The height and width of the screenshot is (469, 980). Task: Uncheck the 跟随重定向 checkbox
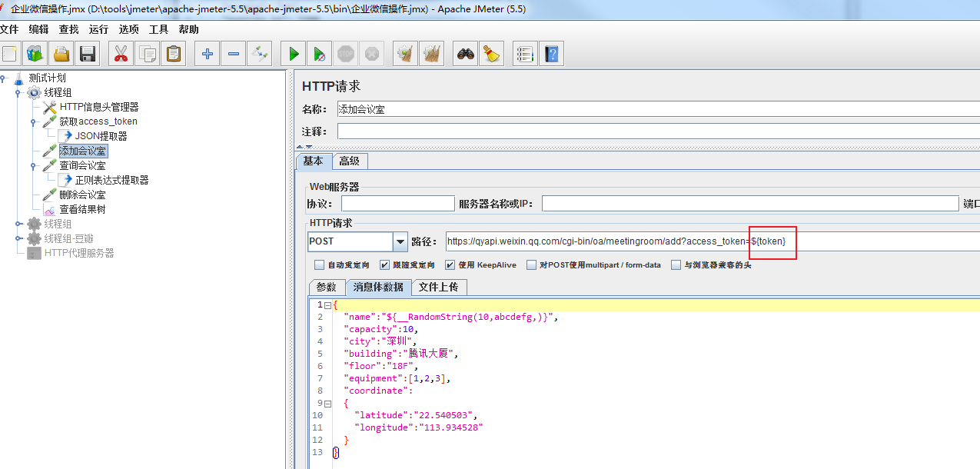pyautogui.click(x=385, y=265)
